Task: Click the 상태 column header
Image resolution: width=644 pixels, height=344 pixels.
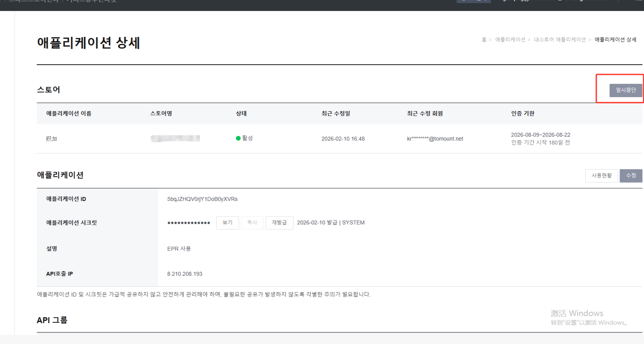Action: 241,114
